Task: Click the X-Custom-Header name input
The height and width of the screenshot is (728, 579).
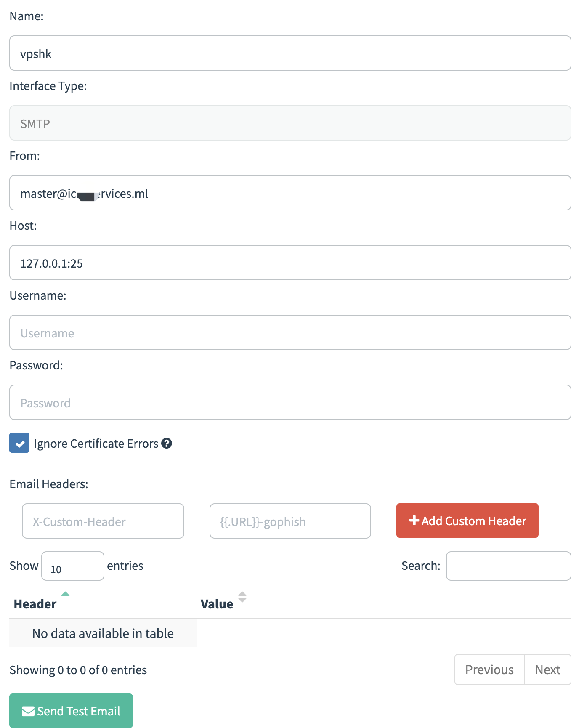Action: pyautogui.click(x=103, y=521)
